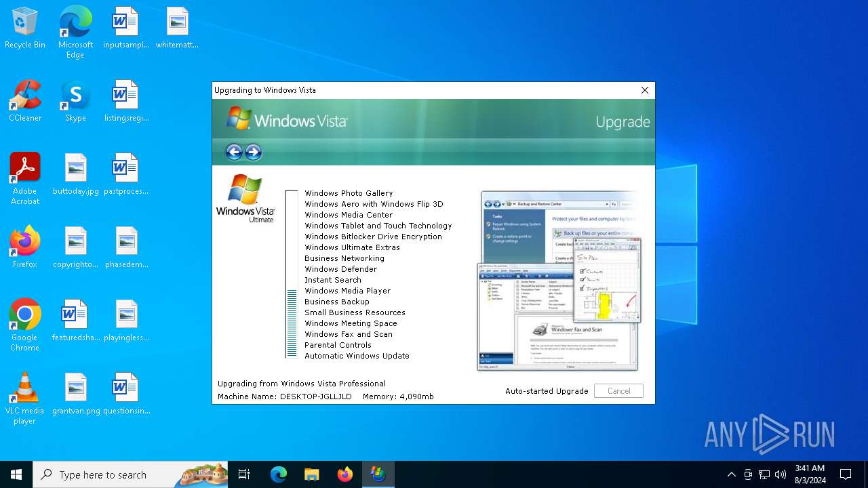
Task: Select the Adobe Acrobat desktop shortcut
Action: pyautogui.click(x=25, y=179)
